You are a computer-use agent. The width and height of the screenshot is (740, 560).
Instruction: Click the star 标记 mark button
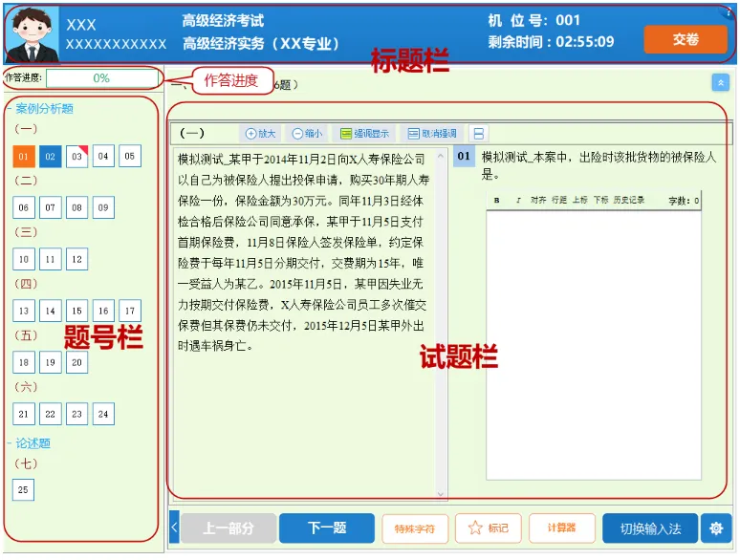coord(488,528)
